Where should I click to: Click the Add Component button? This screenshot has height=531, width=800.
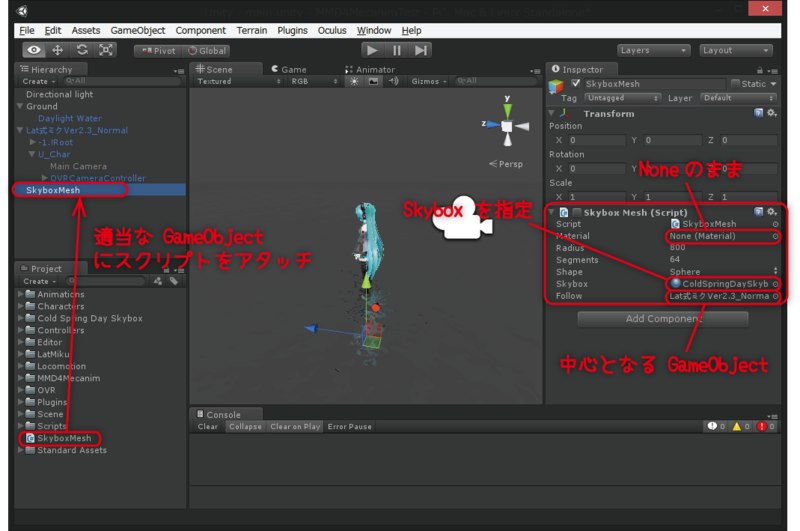point(663,319)
